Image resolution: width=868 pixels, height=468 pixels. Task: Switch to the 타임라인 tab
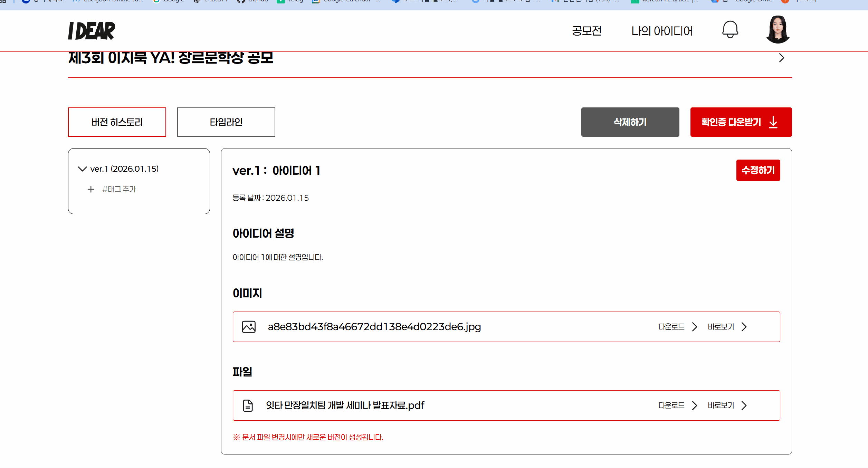click(226, 122)
